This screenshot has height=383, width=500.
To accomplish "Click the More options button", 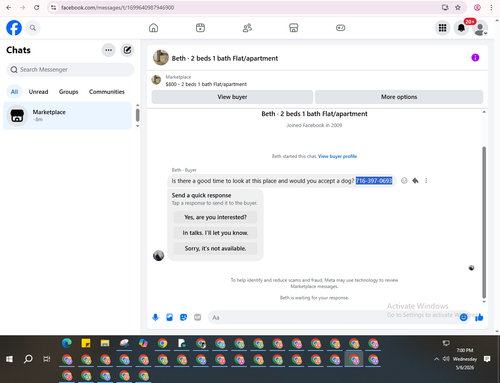I will [399, 97].
